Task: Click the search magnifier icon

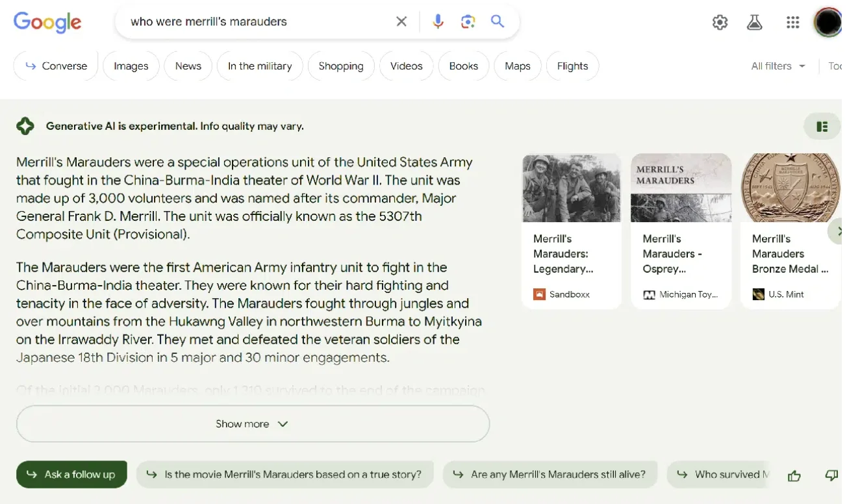Action: click(x=497, y=21)
